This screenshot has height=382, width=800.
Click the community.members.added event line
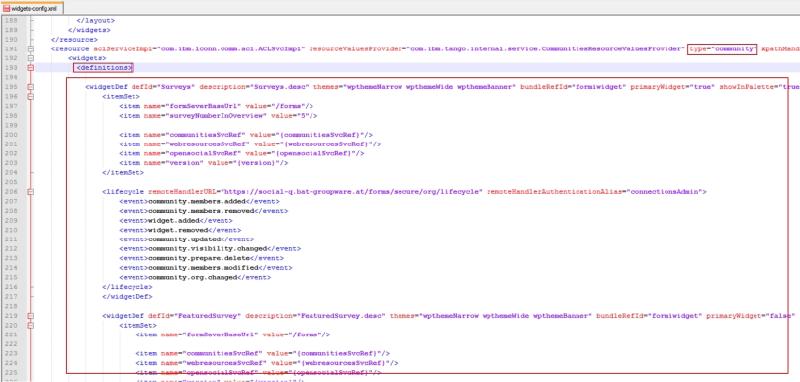(199, 201)
